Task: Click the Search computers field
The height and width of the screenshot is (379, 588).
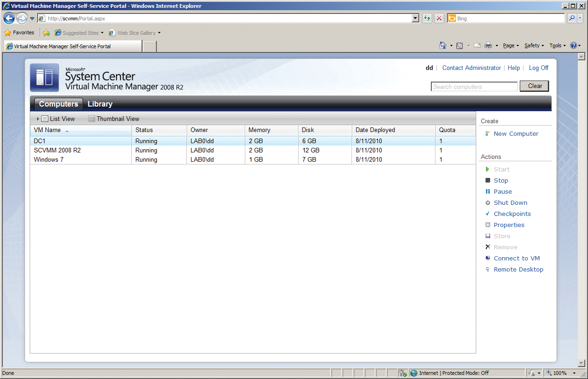Action: 474,86
